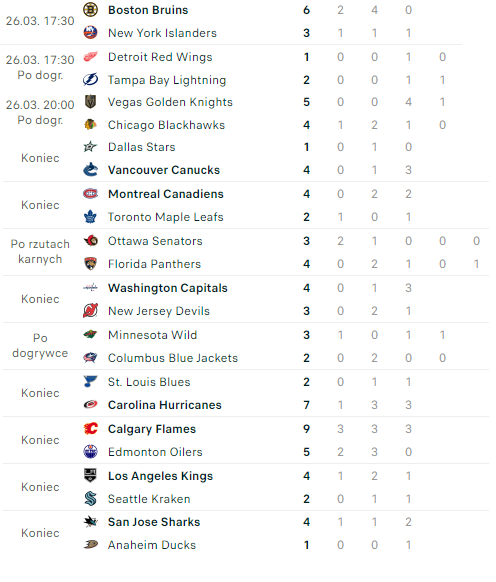Click Ottawa Senators final score 3

[x=306, y=241]
